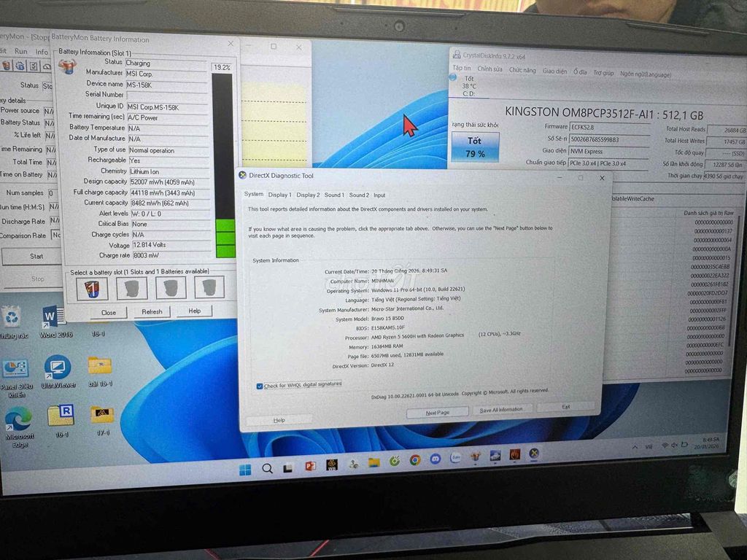Viewport: 747px width, 560px height.
Task: Switch to the Display 1 tab
Action: click(x=279, y=195)
